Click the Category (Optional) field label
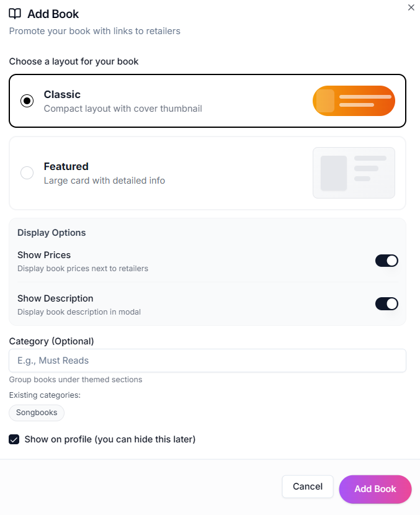The width and height of the screenshot is (420, 515). tap(51, 341)
